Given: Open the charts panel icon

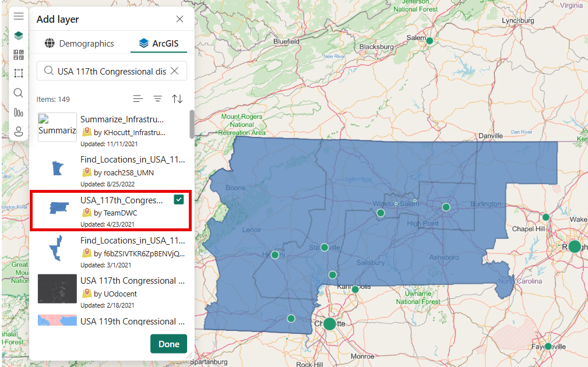Looking at the screenshot, I should (18, 112).
